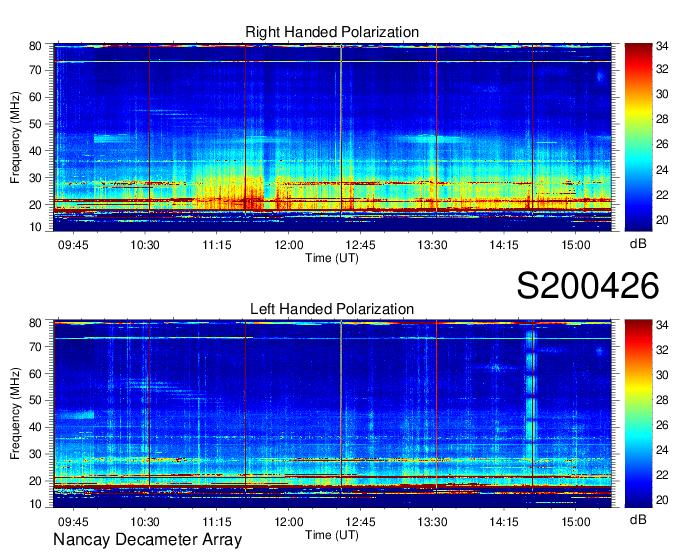Click the "12:00" tick under Right Handed plot
680x552 pixels.
289,245
